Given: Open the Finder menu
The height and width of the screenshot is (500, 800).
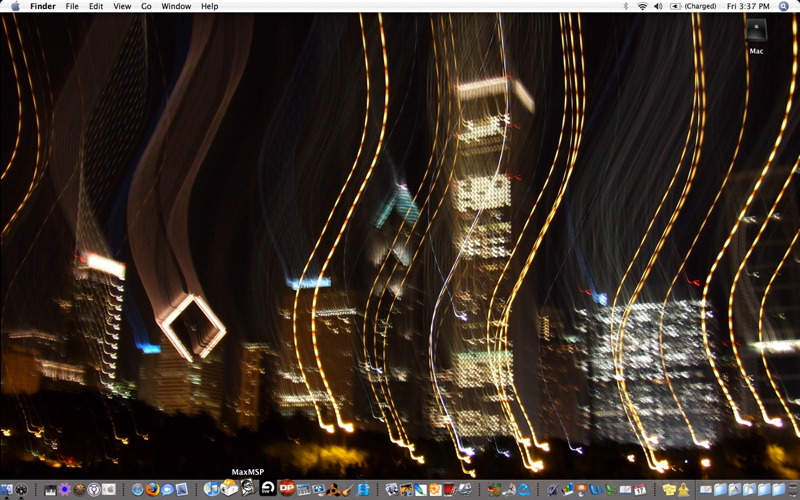Looking at the screenshot, I should coord(43,6).
